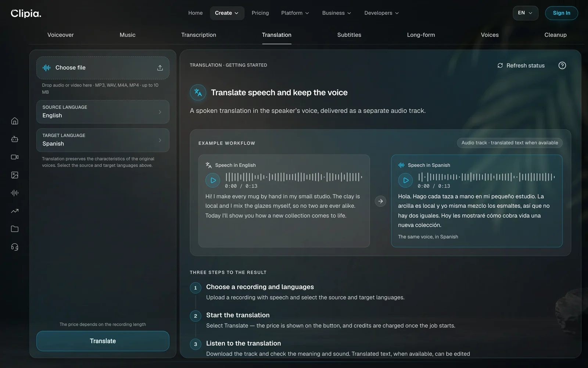Expand the Target Language selector
Screen dimensions: 588x368
pos(103,140)
